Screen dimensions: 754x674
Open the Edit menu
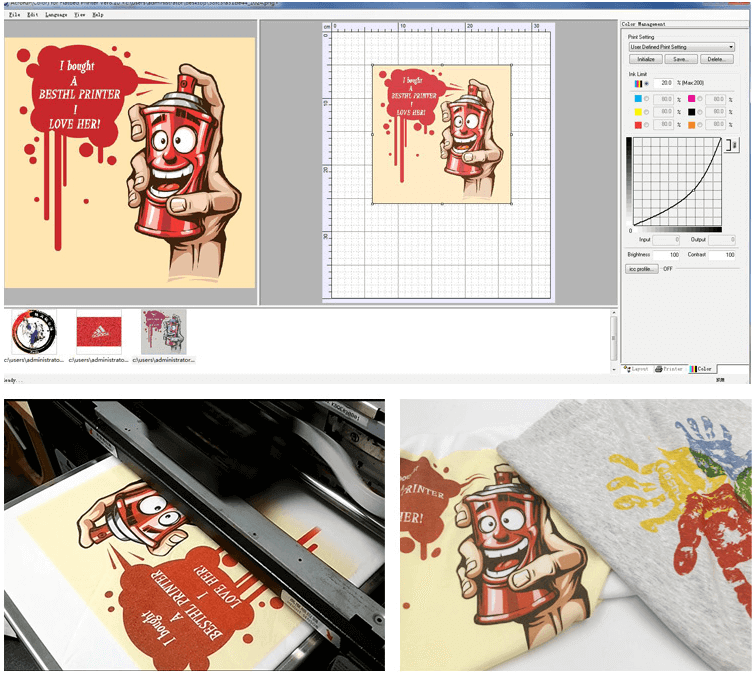pos(32,15)
